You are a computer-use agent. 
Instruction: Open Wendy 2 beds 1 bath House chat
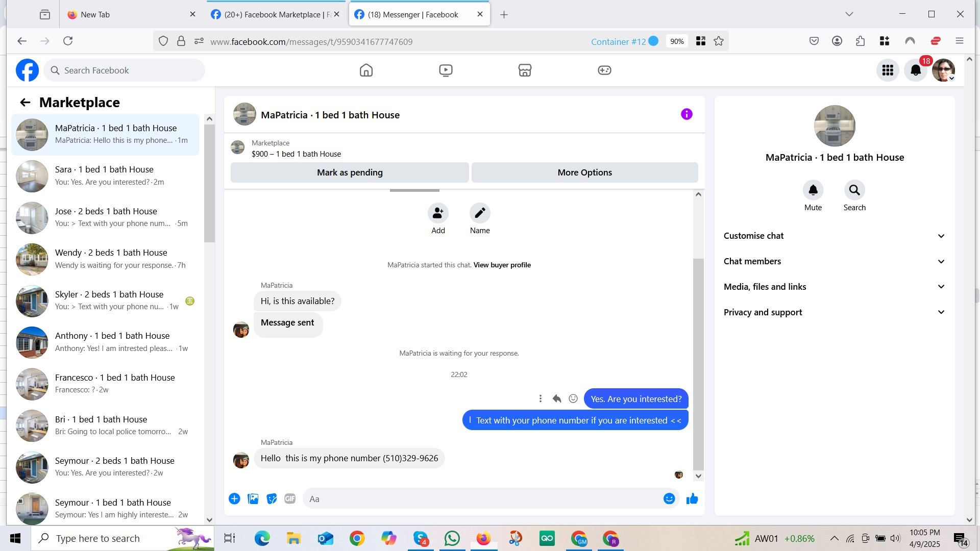[x=105, y=259]
